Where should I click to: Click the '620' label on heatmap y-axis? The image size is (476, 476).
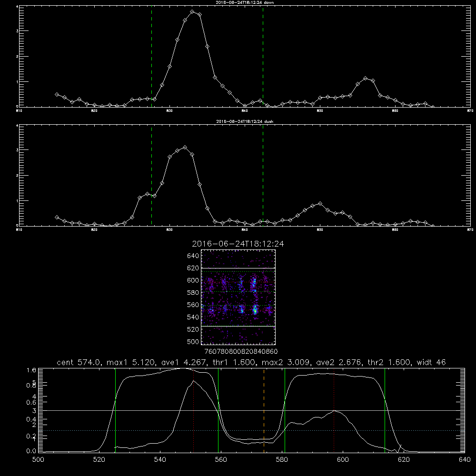click(x=193, y=268)
